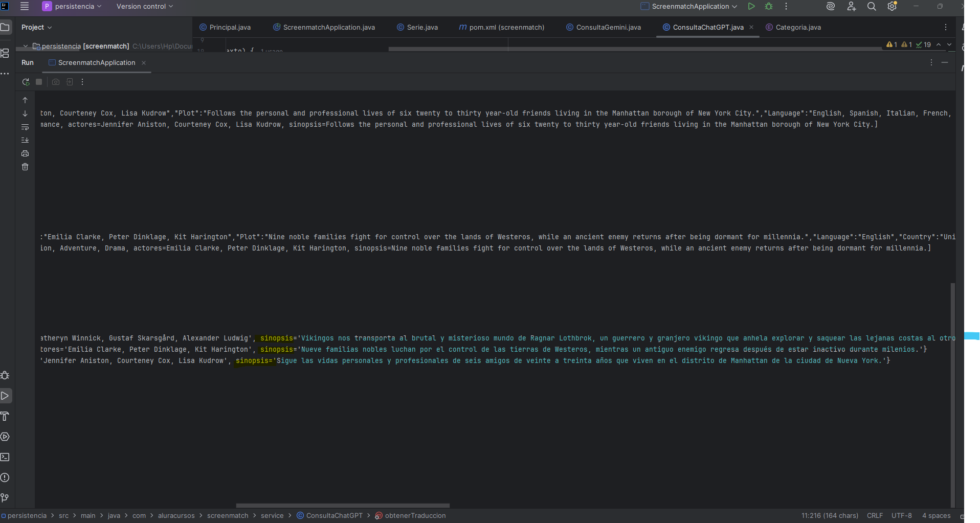The height and width of the screenshot is (523, 980).
Task: Open more run actions menu
Action: 786,7
